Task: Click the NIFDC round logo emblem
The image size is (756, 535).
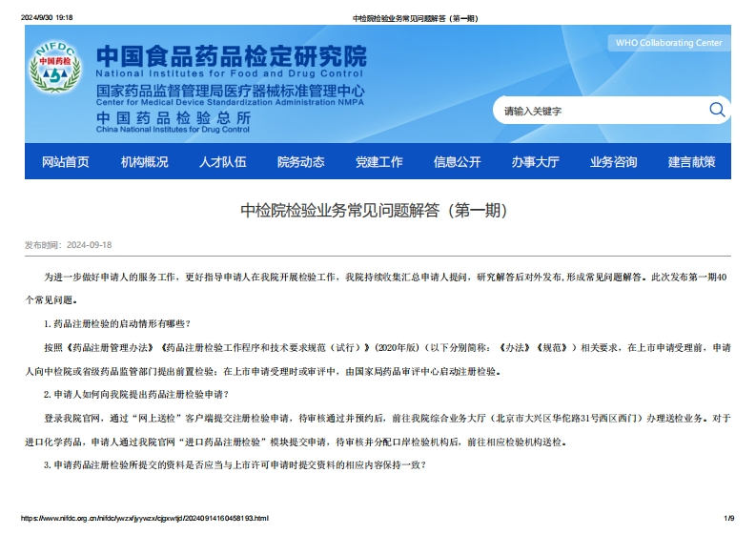Action: [55, 66]
